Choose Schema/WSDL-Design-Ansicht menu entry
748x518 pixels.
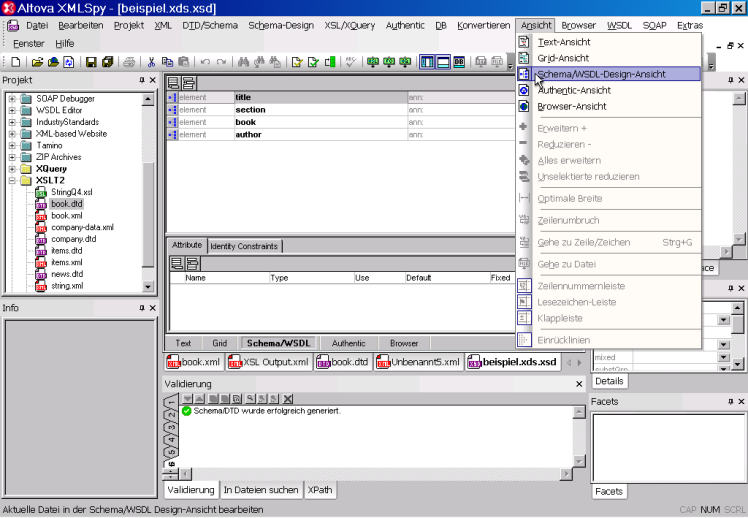(x=608, y=74)
